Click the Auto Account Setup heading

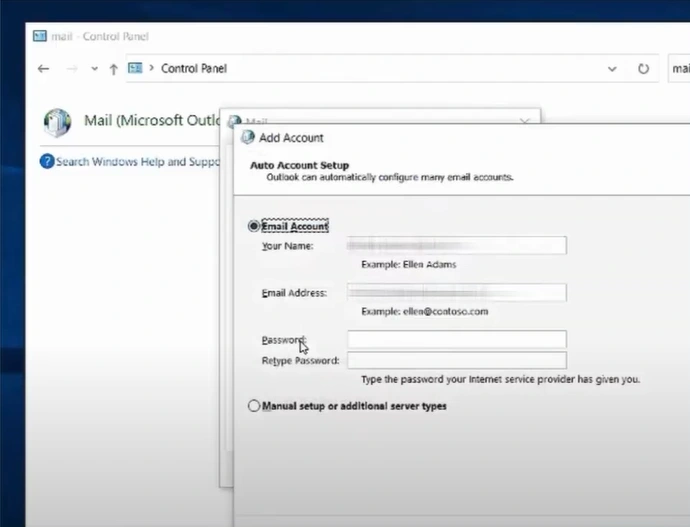coord(299,165)
